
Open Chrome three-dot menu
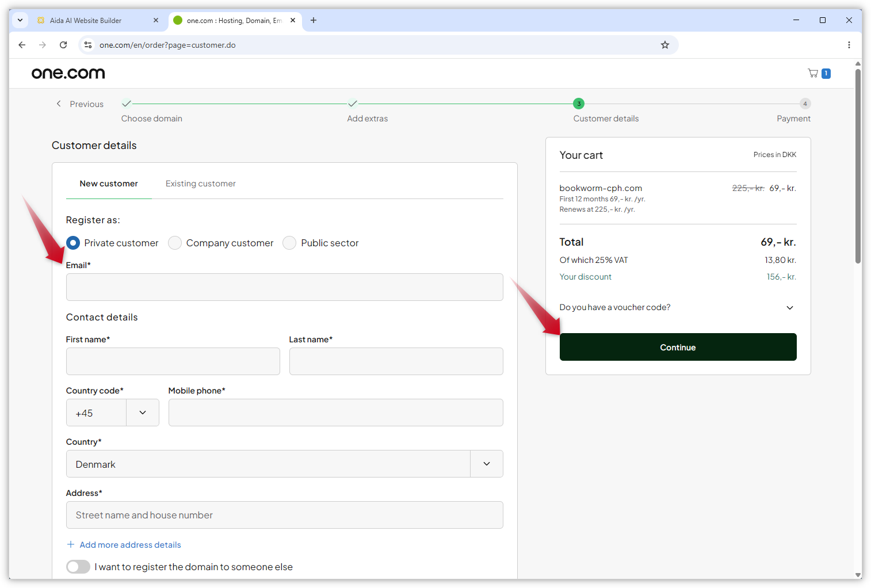[849, 45]
